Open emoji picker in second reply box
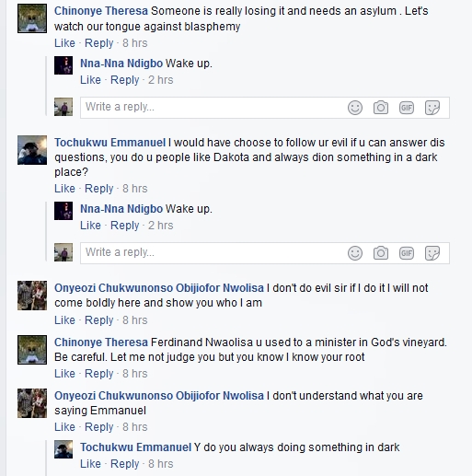This screenshot has height=476, width=472. (355, 253)
